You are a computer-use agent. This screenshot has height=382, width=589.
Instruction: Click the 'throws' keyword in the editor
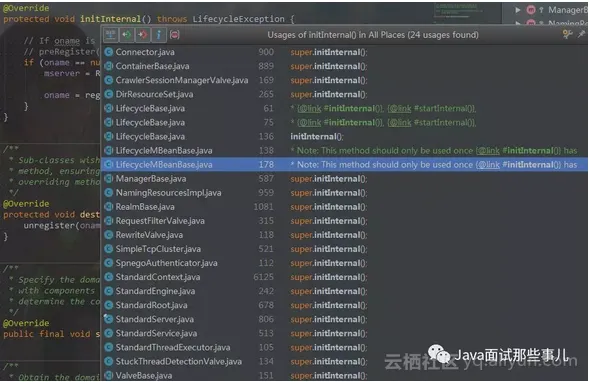click(172, 19)
